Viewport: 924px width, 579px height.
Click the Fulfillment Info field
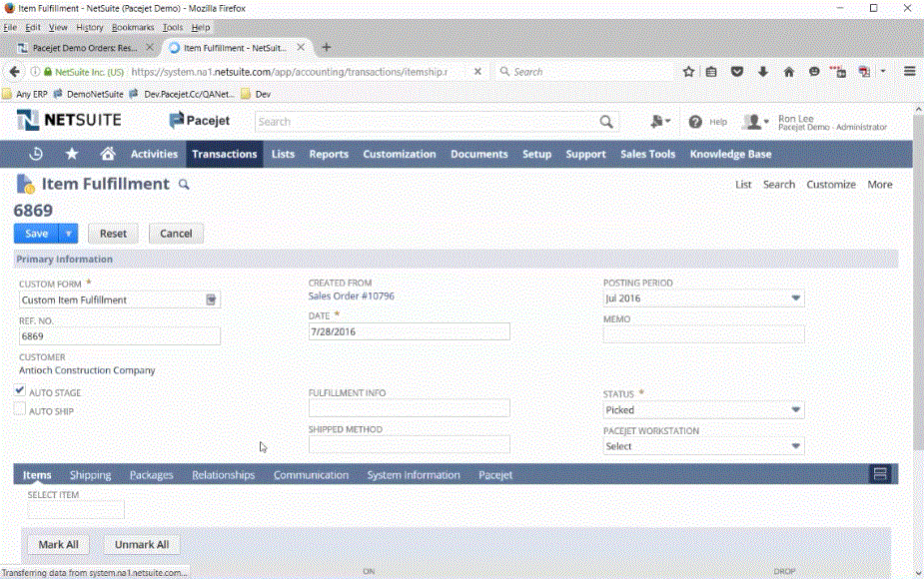(409, 408)
